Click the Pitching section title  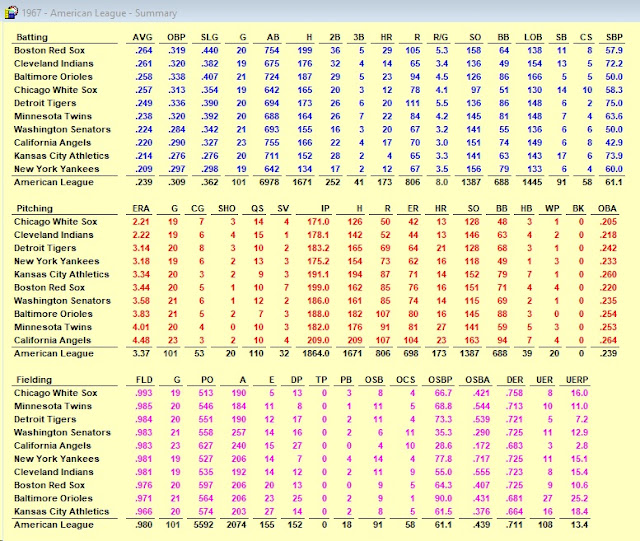(x=34, y=208)
